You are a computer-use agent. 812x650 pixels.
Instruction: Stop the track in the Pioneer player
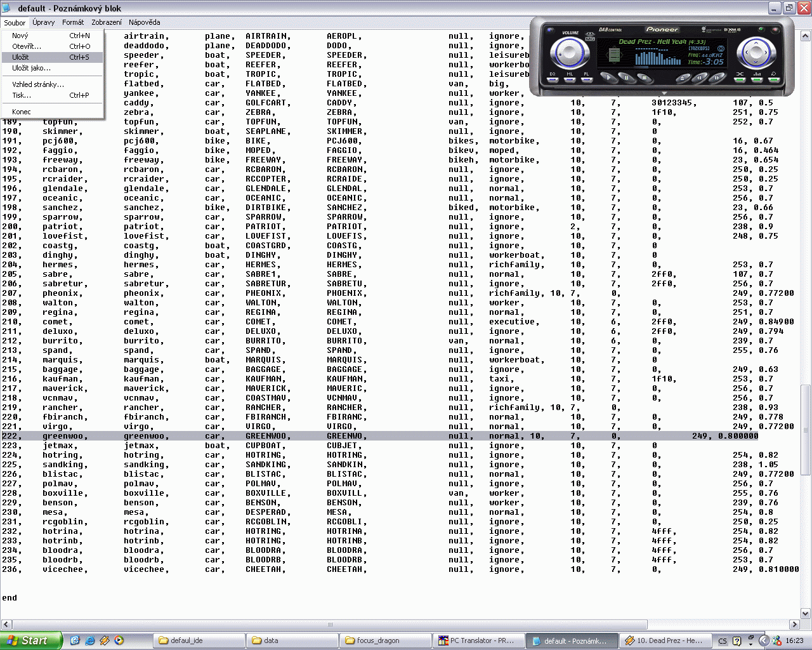point(643,78)
